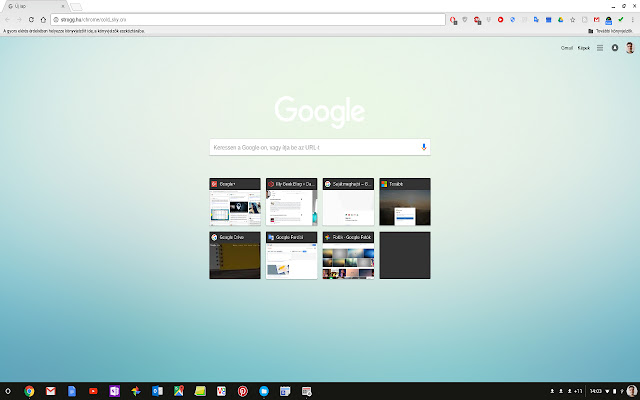The image size is (640, 400).
Task: Open the Google apps grid icon
Action: click(x=600, y=48)
